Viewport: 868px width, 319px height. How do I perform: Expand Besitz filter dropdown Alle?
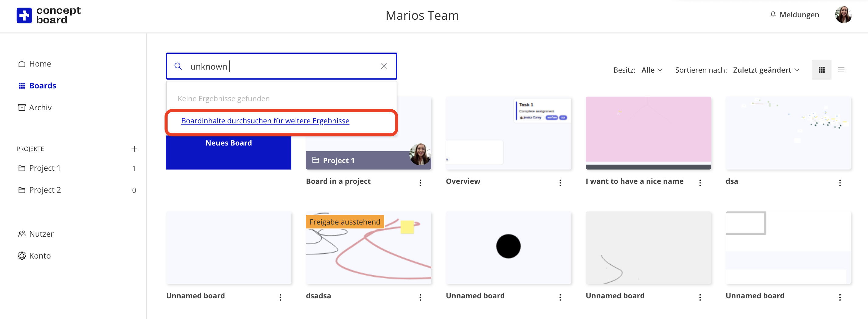click(652, 70)
